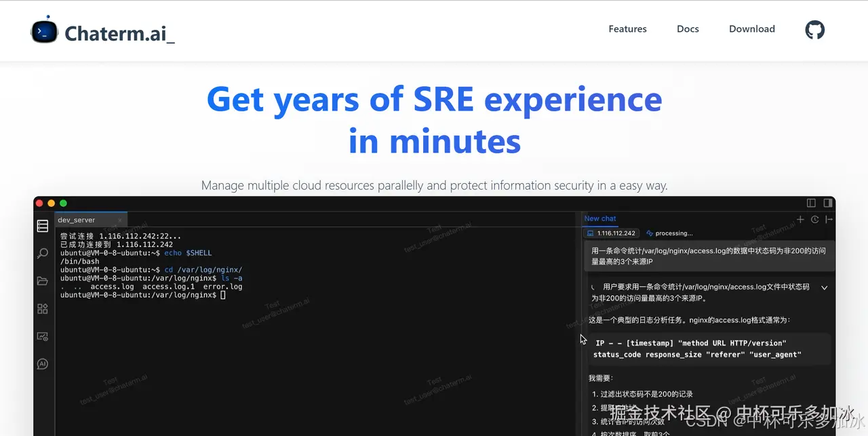Open the AI assistant sidebar icon
868x436 pixels.
click(x=43, y=364)
